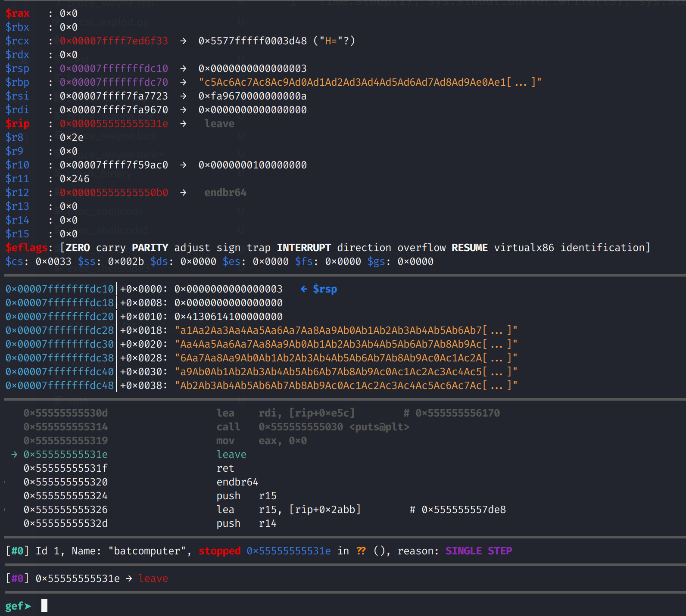686x616 pixels.
Task: Click the $rax register label
Action: coord(17,13)
